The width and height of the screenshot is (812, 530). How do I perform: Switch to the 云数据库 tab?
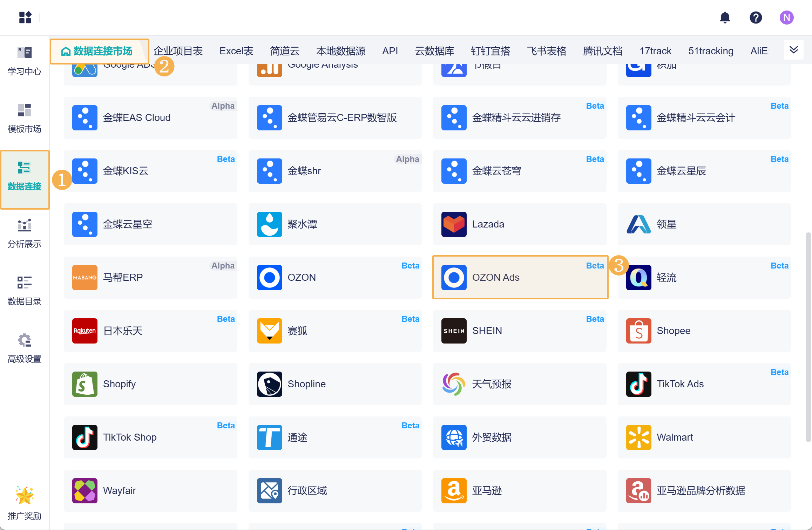pyautogui.click(x=434, y=51)
